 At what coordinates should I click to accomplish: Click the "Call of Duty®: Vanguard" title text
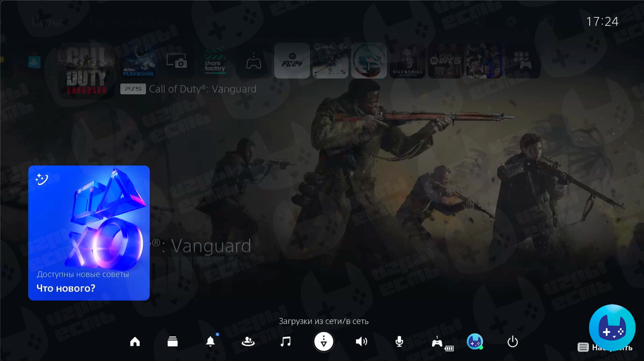click(x=202, y=89)
